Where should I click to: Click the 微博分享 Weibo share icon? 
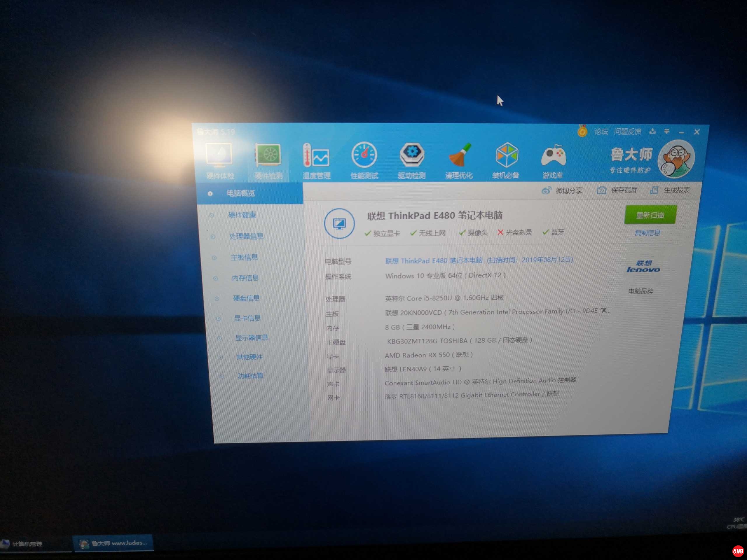(x=546, y=191)
